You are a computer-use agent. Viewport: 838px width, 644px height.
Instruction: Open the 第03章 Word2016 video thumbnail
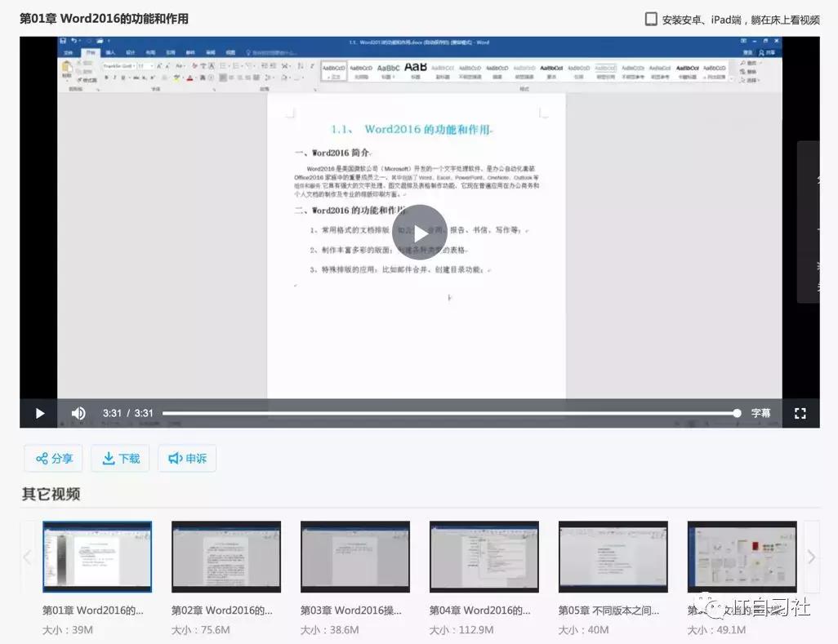coord(354,556)
